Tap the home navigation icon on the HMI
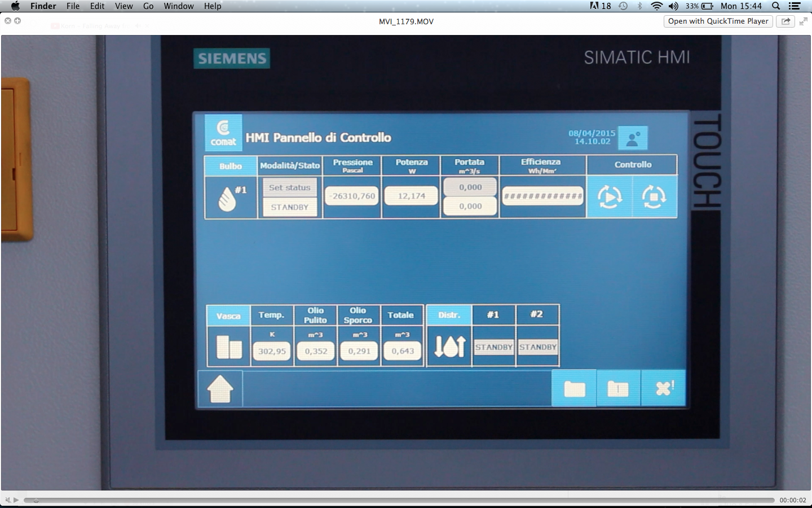Screen dimensions: 812x508 [221, 388]
